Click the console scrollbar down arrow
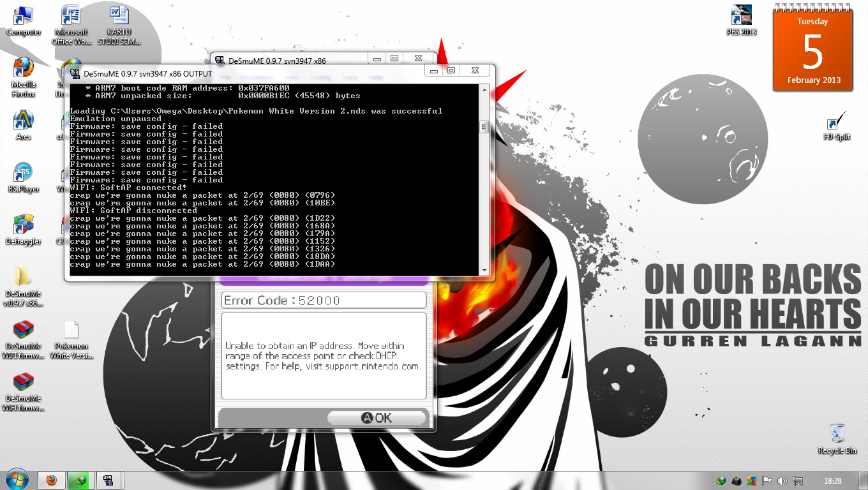868x490 pixels. [x=484, y=271]
